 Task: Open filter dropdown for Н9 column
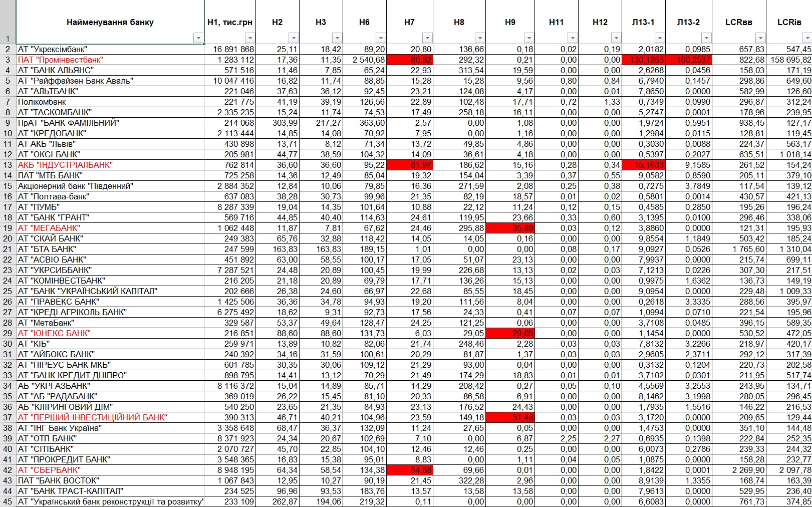tap(529, 38)
